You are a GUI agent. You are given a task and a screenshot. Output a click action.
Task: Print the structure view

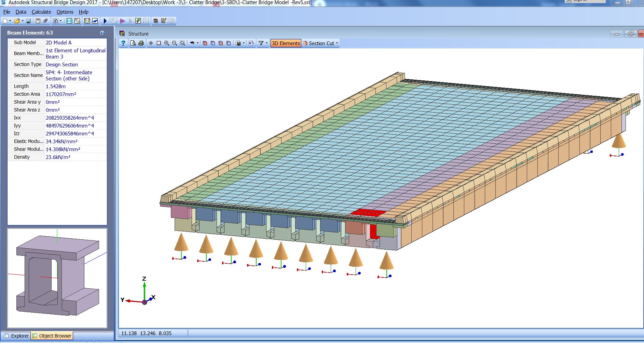pos(141,43)
